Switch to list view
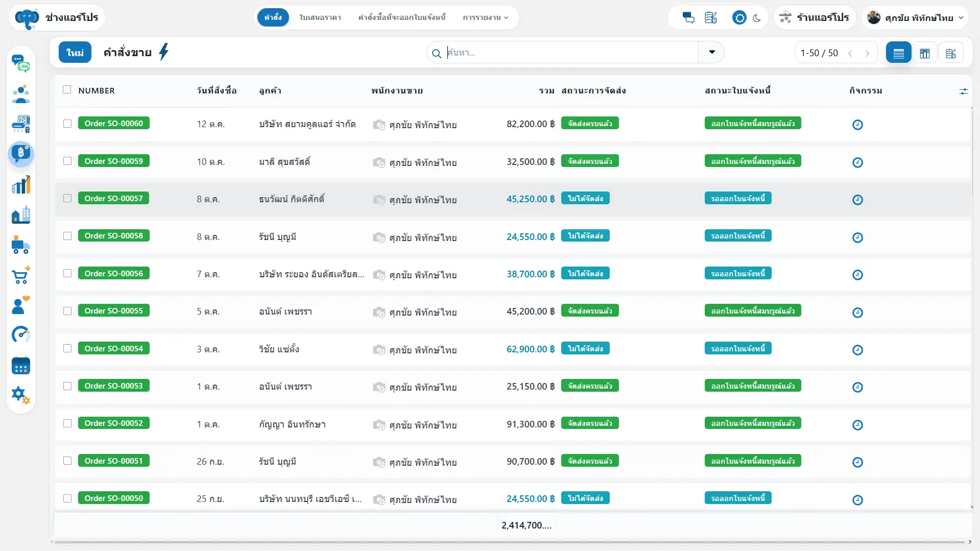Image resolution: width=980 pixels, height=551 pixels. point(898,53)
